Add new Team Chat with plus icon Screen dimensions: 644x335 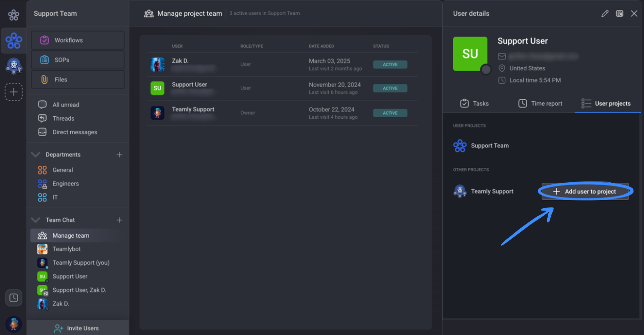pos(119,220)
